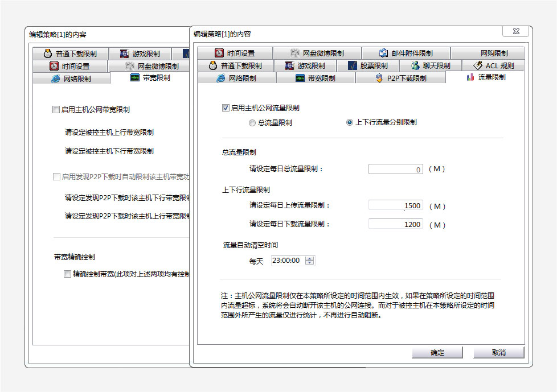The height and width of the screenshot is (392, 557).
Task: Open the 邮件附件限制 tab
Action: (405, 53)
